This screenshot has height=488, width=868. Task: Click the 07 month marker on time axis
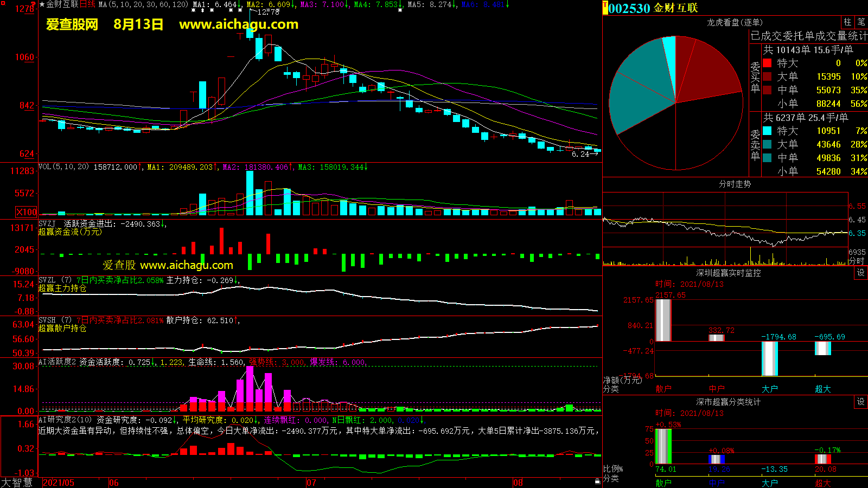[311, 483]
